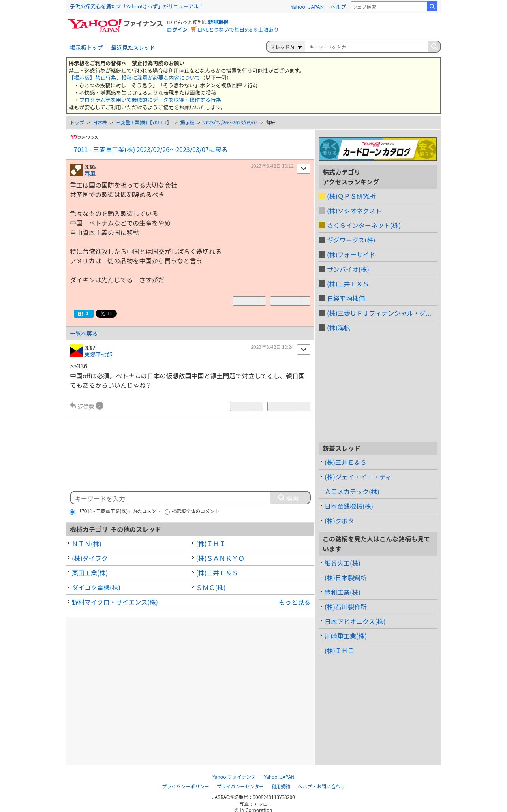The image size is (507, 812).
Task: Click the 利用規約 footer link
Action: point(280,786)
